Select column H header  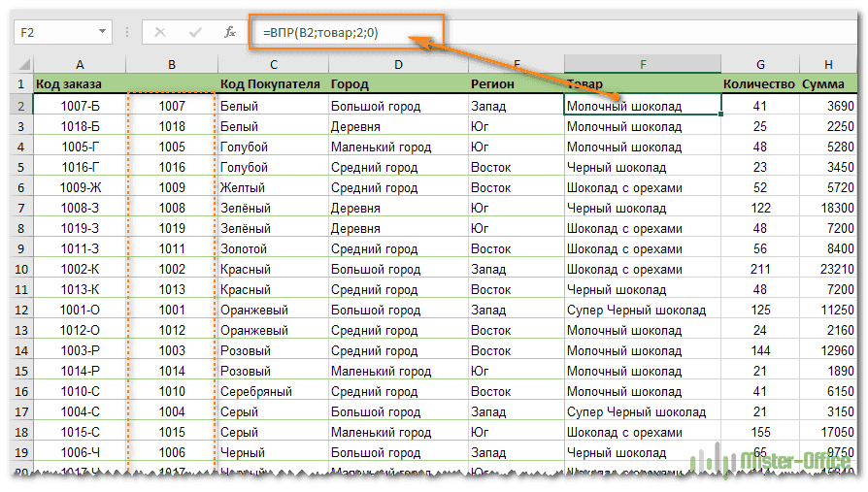click(x=828, y=64)
